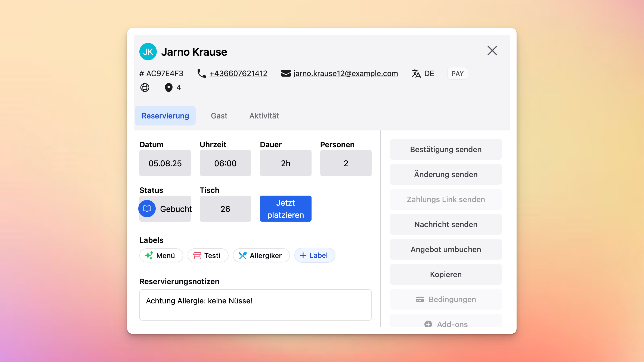Click the Jetzt platzieren button
644x362 pixels.
[286, 209]
